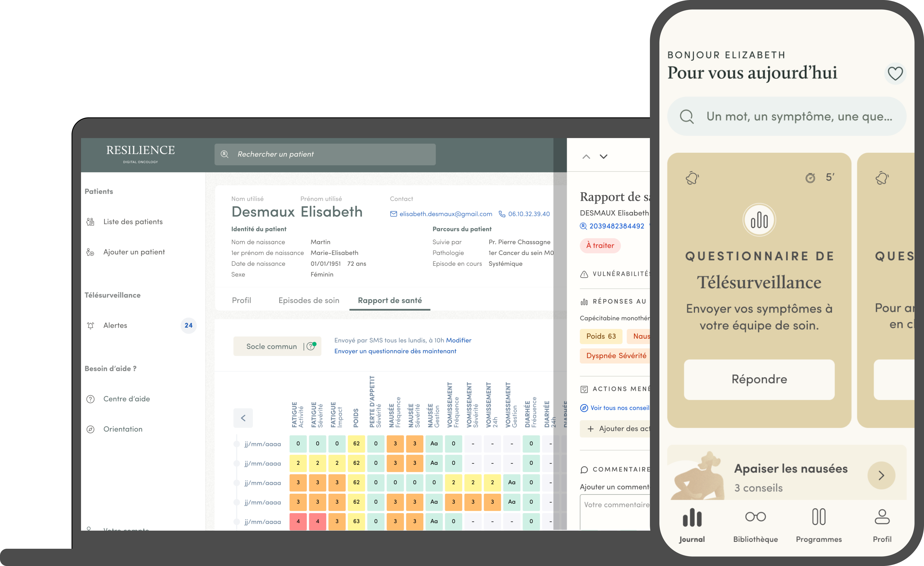924x566 pixels.
Task: Click the help icon on Socle commun
Action: click(x=311, y=346)
